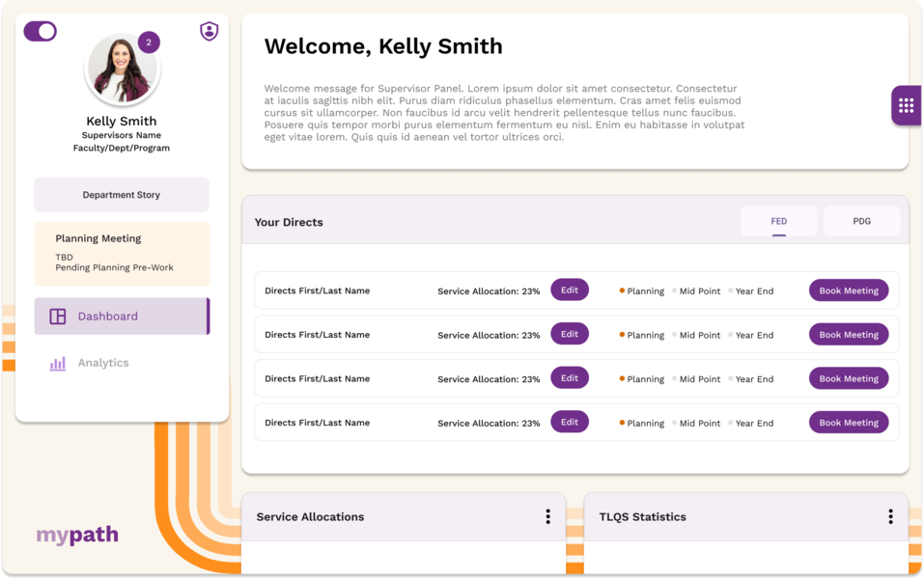Open the Department Story button
924x579 pixels.
click(x=122, y=195)
